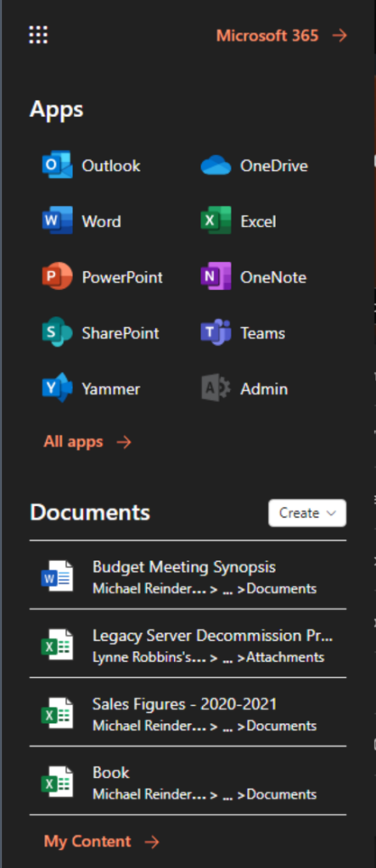Screen dimensions: 376x868
Task: Click the arrow beside All apps
Action: point(124,442)
